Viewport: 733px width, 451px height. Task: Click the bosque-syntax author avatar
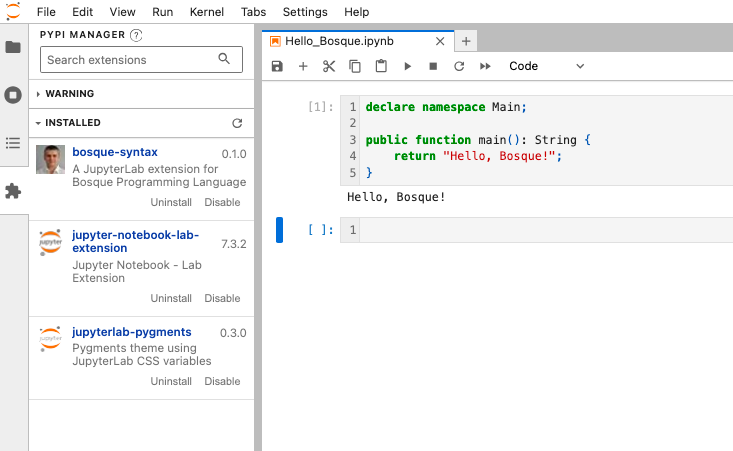click(x=50, y=159)
